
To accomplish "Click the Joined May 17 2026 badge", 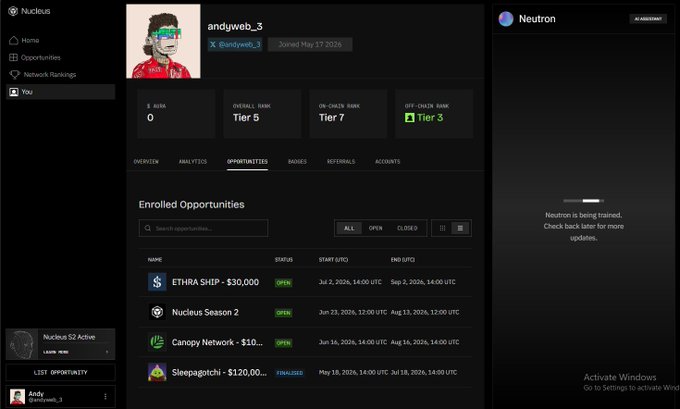I will coord(310,44).
